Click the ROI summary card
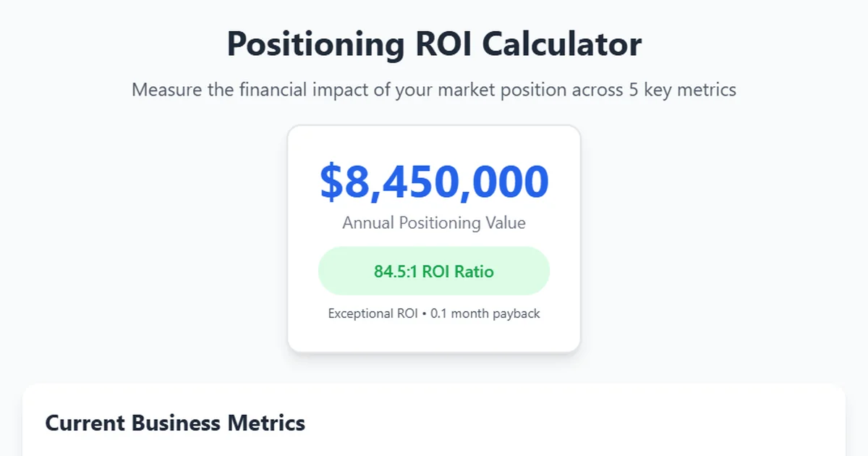868x456 pixels. pos(433,239)
